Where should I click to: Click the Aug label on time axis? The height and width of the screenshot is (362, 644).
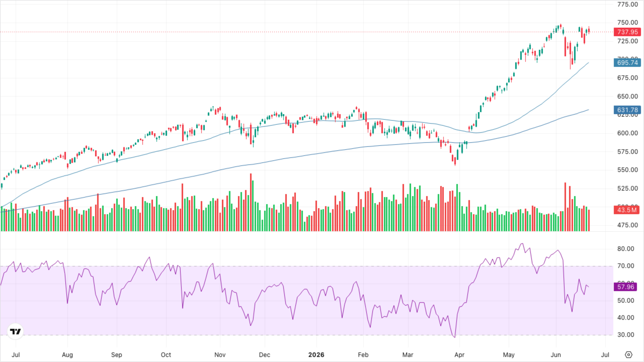[67, 355]
